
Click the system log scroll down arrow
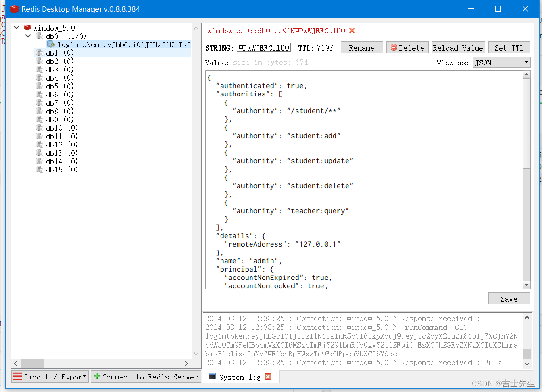pyautogui.click(x=527, y=364)
